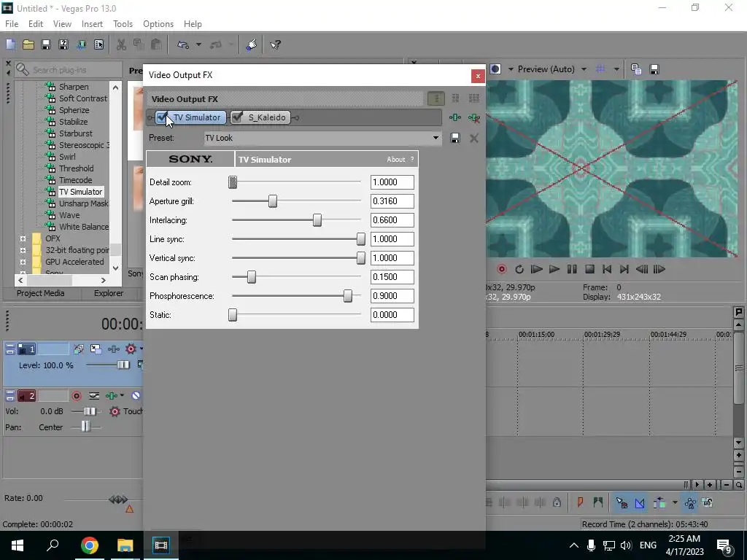
Task: Close the Video Output FX window
Action: (x=478, y=76)
